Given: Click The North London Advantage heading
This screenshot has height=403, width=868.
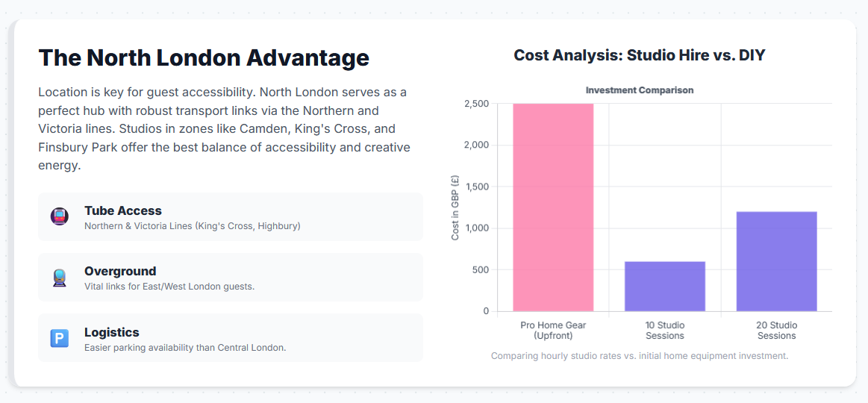Looking at the screenshot, I should coord(204,57).
